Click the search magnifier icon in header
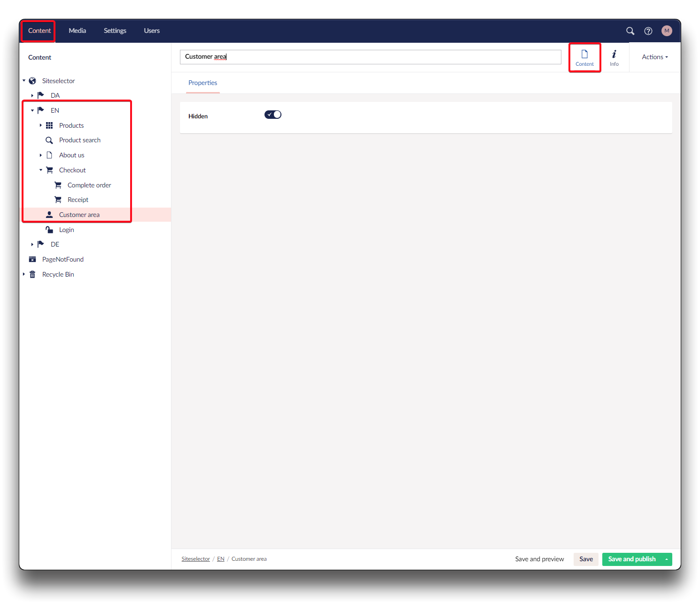 tap(630, 31)
